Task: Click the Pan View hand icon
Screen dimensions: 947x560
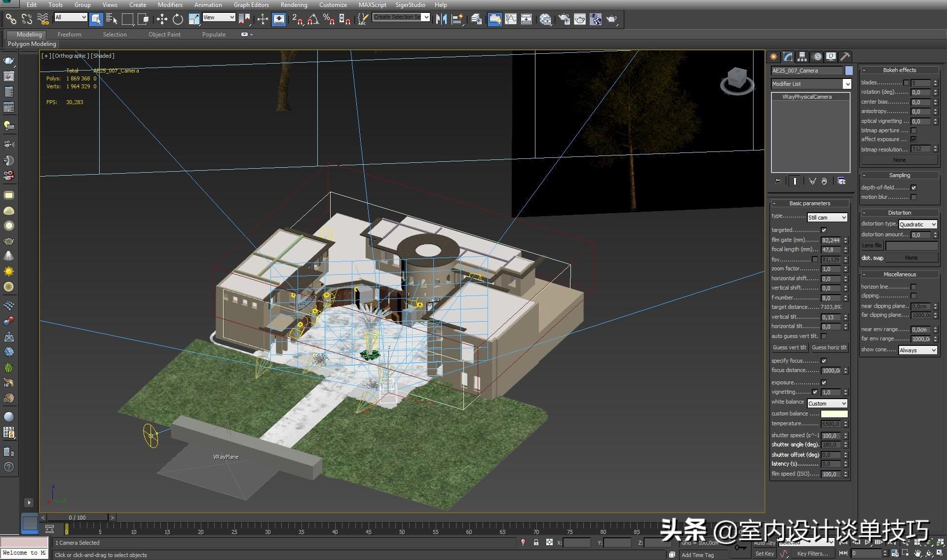Action: coord(917,553)
